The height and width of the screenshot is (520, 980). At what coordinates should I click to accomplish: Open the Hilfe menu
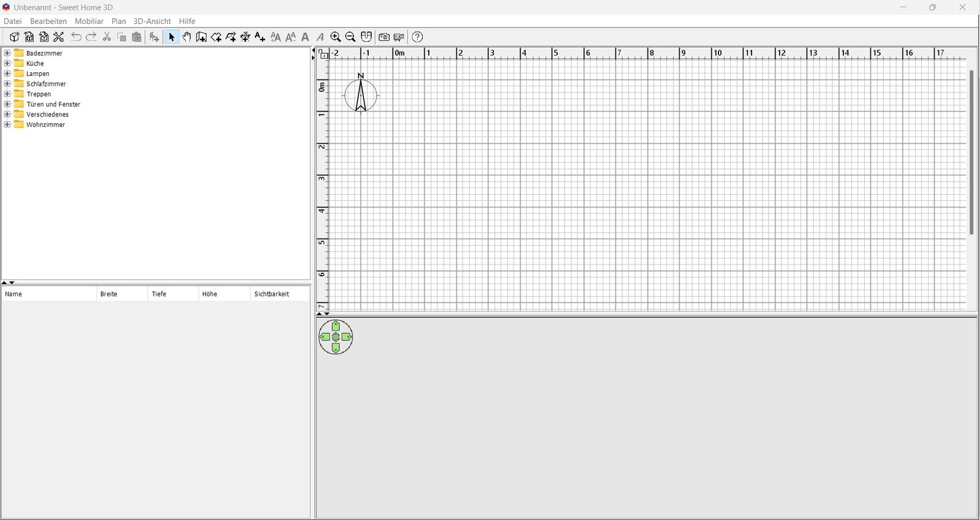(x=187, y=21)
